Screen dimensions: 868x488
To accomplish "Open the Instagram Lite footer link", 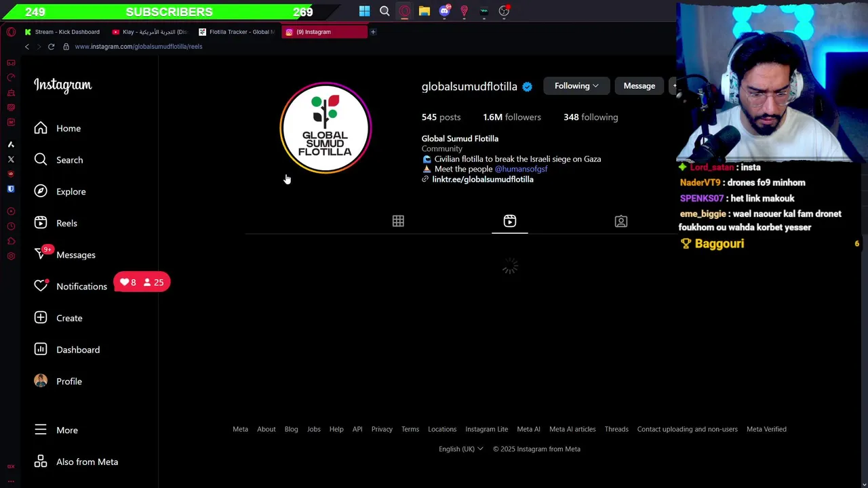I will pyautogui.click(x=486, y=429).
